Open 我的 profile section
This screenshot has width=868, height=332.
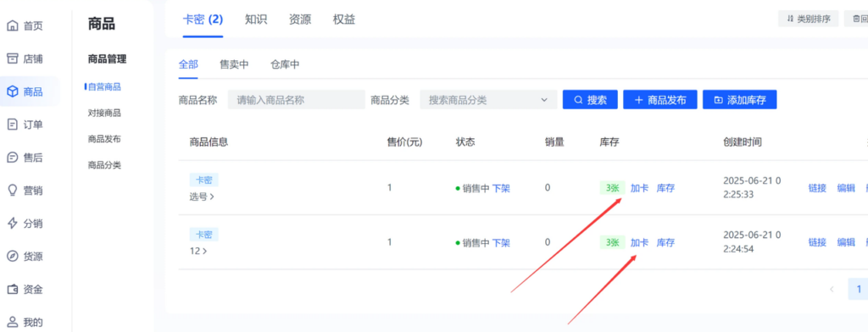pos(25,322)
